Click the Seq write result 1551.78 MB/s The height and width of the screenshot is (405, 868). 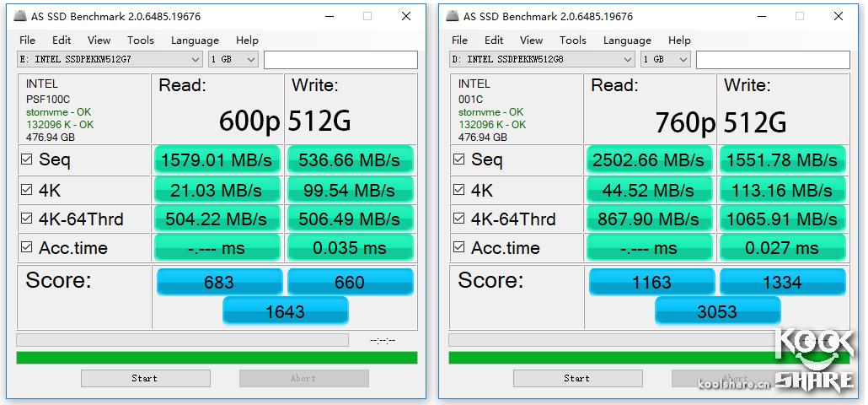[782, 159]
